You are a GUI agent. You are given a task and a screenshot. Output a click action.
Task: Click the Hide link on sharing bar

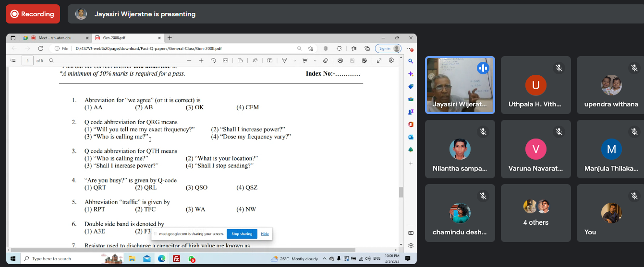coord(265,234)
